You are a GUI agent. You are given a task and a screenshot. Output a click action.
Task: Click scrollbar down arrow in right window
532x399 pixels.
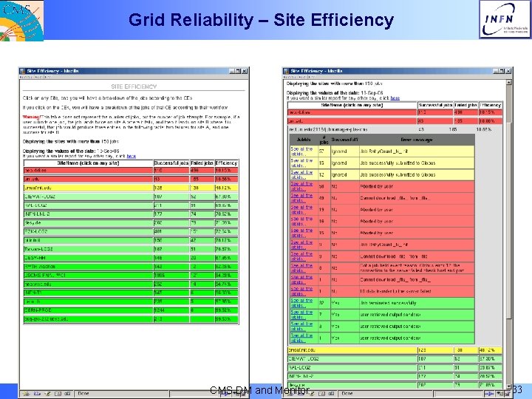[x=508, y=386]
